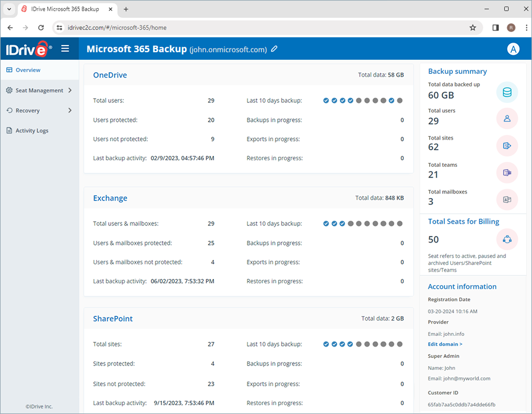Viewport: 532px width, 414px height.
Task: Open the Chrome profile 'R' avatar
Action: click(511, 27)
